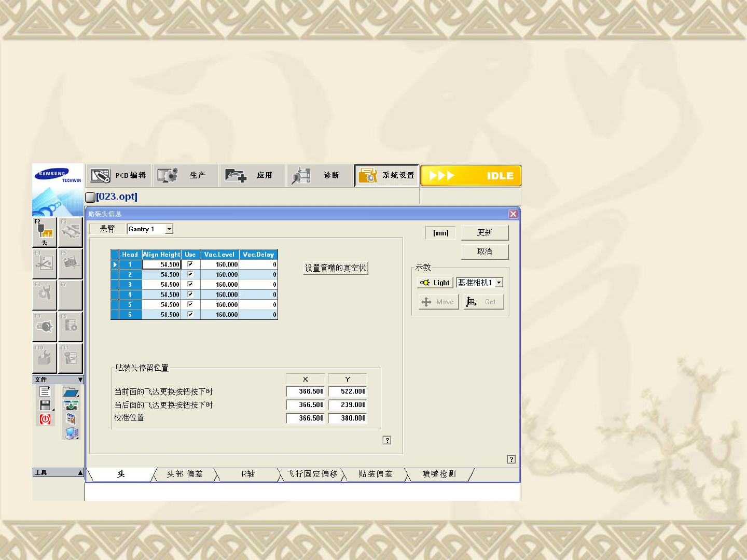Click the nozzle vacuum status (设置管嘴的真空状) button
747x560 pixels.
336,268
